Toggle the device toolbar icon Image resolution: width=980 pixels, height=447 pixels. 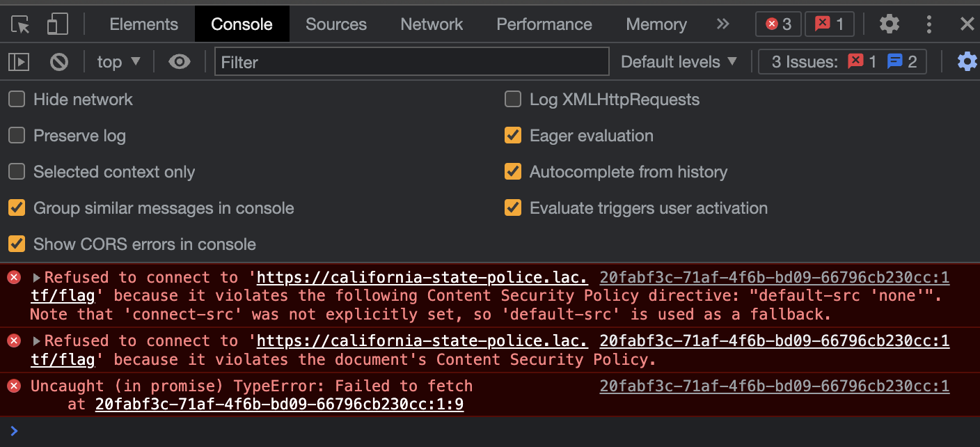(x=57, y=24)
